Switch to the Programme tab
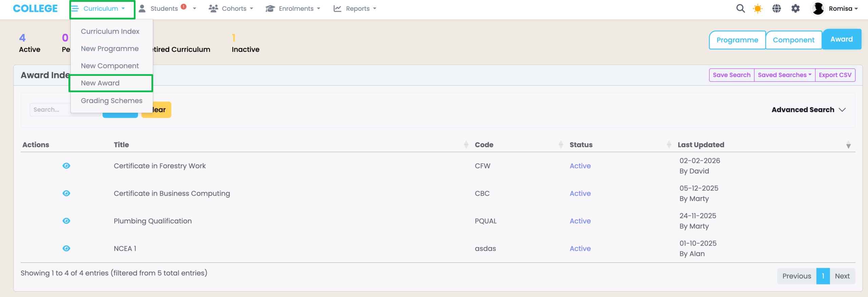This screenshot has width=868, height=297. (x=737, y=40)
